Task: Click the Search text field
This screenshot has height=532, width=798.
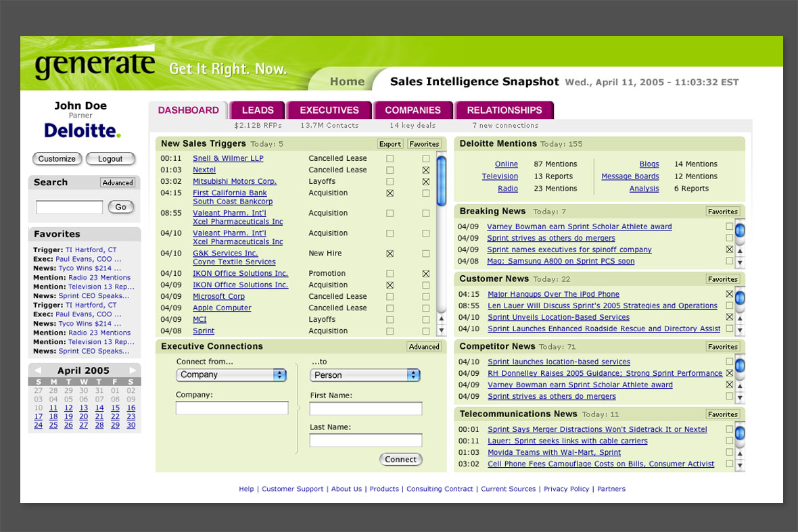Action: 69,207
